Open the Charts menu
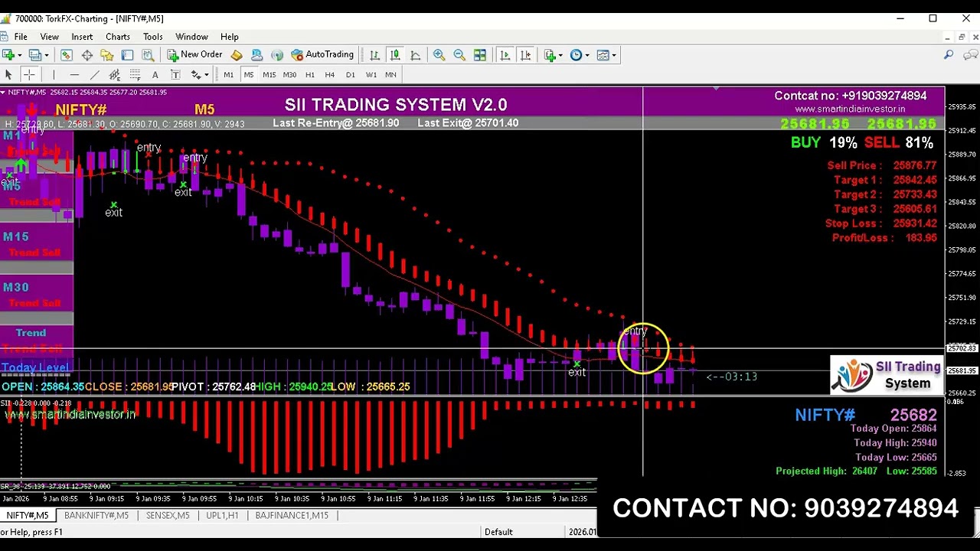This screenshot has height=551, width=980. click(118, 37)
